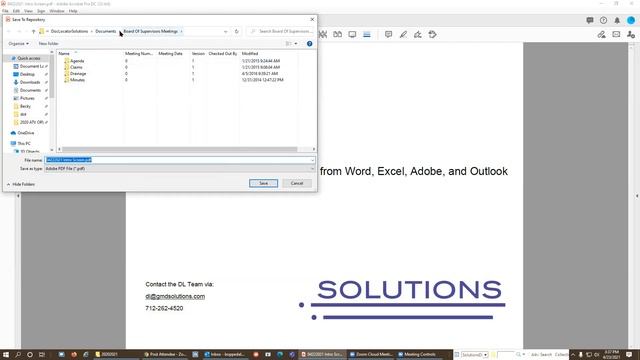Click the DocLocatorSolutions breadcrumb segment
The height and width of the screenshot is (360, 640).
tap(69, 31)
